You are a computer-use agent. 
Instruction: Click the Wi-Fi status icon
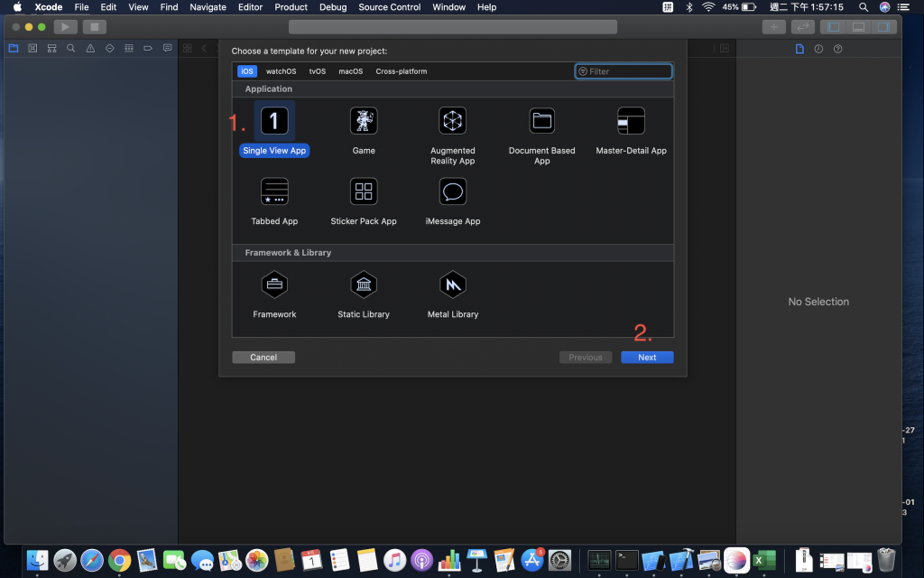point(708,7)
